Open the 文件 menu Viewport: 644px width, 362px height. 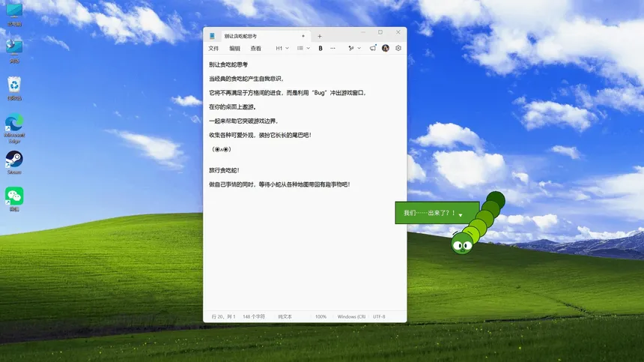(x=213, y=49)
